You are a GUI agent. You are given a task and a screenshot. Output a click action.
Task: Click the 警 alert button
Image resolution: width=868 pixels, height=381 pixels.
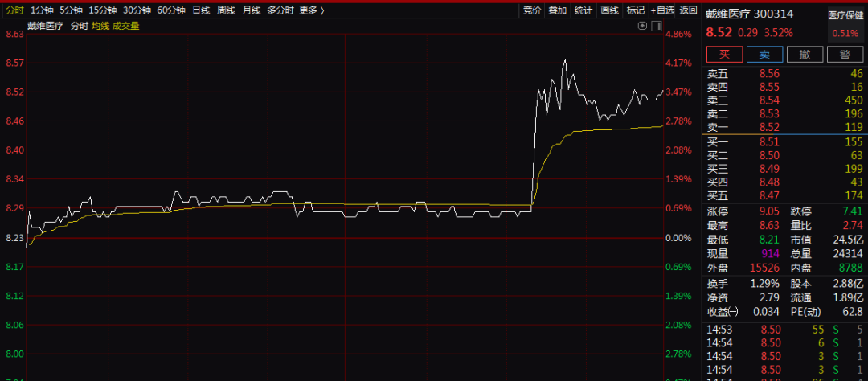845,55
